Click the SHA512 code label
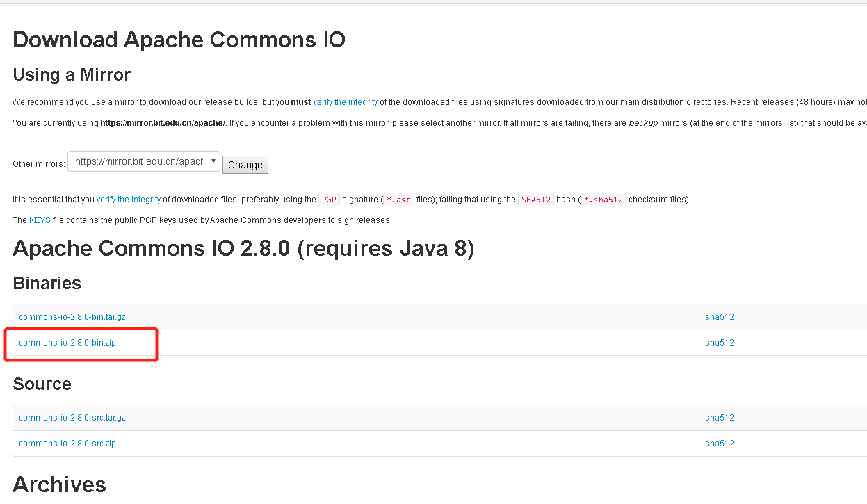The image size is (867, 504). [536, 200]
